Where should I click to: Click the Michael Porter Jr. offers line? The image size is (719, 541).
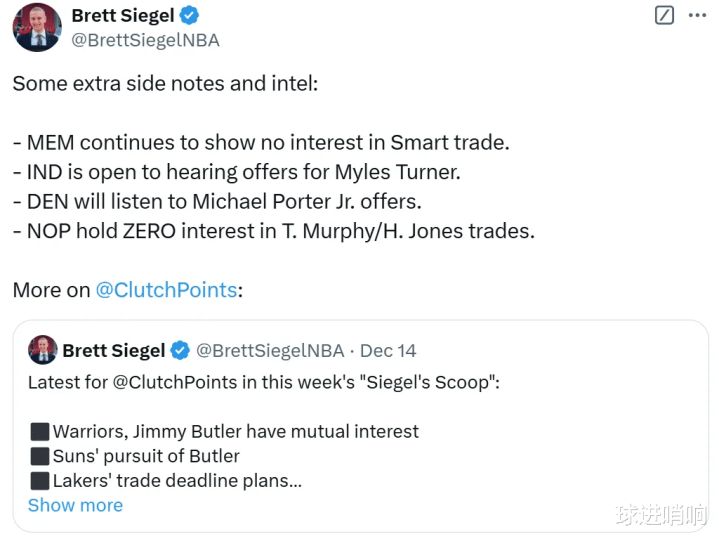click(217, 202)
